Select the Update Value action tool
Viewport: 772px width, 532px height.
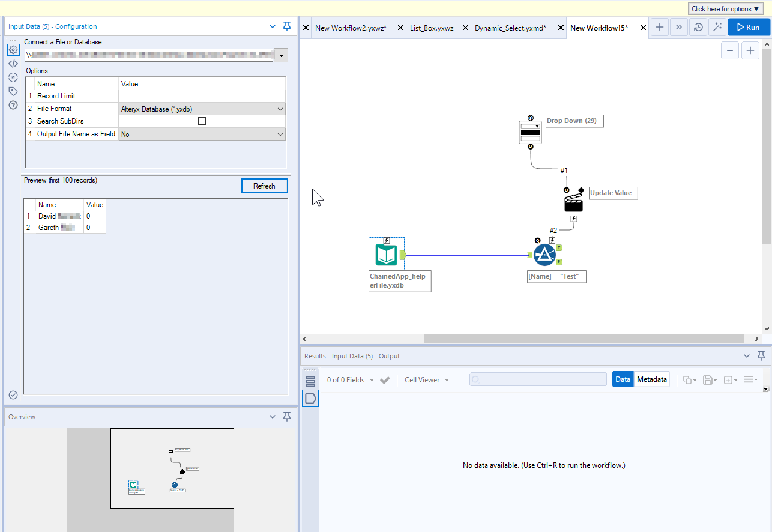point(573,201)
